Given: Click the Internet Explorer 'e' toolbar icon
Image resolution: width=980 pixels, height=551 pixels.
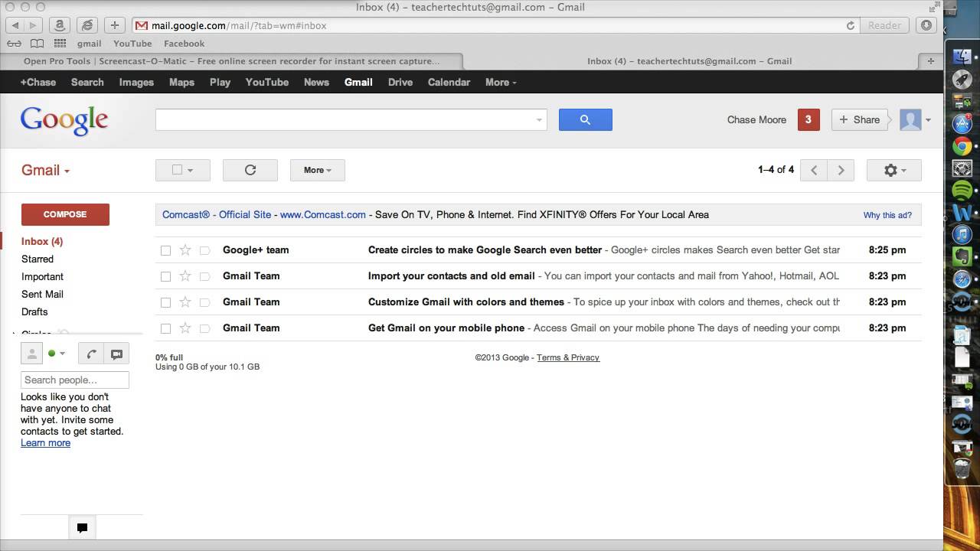Looking at the screenshot, I should [87, 25].
